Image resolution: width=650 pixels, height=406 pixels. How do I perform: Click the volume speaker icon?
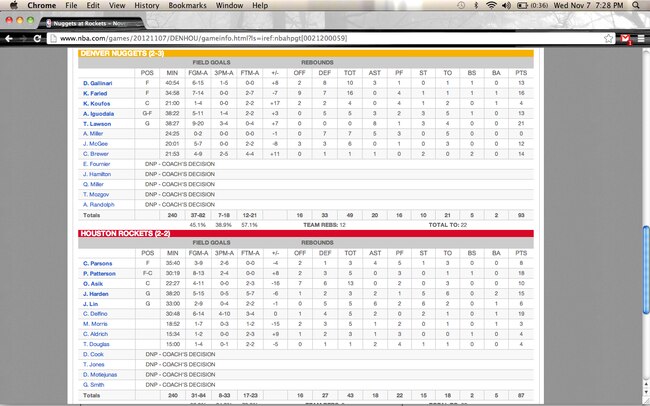pyautogui.click(x=506, y=5)
